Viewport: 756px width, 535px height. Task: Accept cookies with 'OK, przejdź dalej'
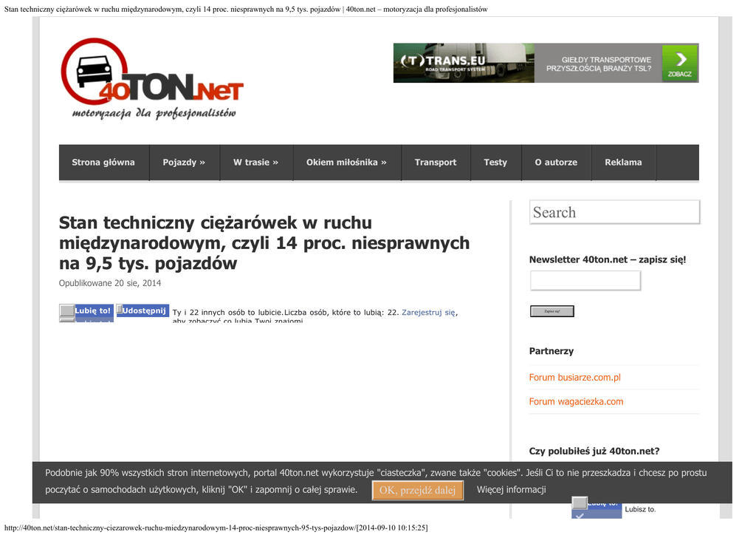(x=418, y=491)
